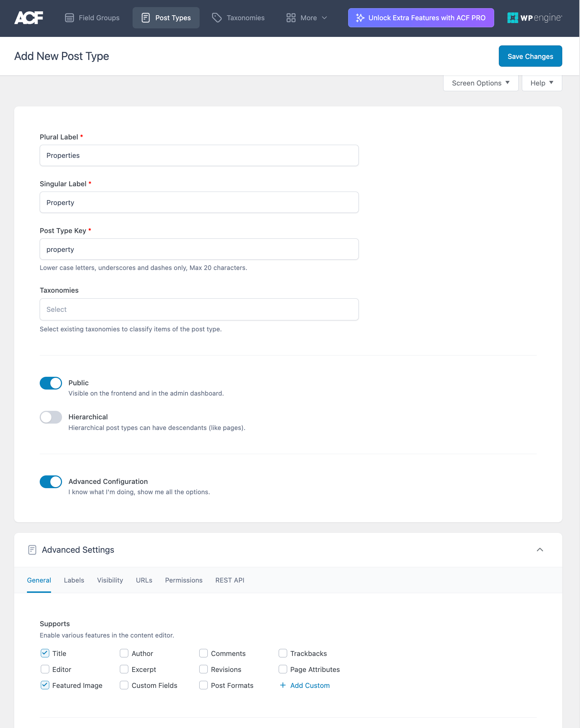Click inside the Taxonomies select field
This screenshot has width=580, height=728.
click(x=199, y=309)
